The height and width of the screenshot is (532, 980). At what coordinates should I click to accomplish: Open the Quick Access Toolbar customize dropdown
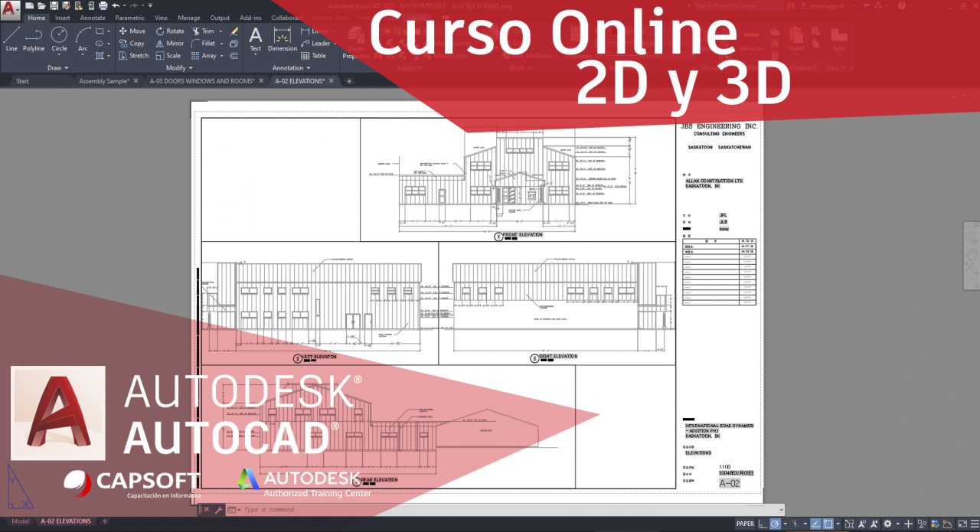coord(150,5)
